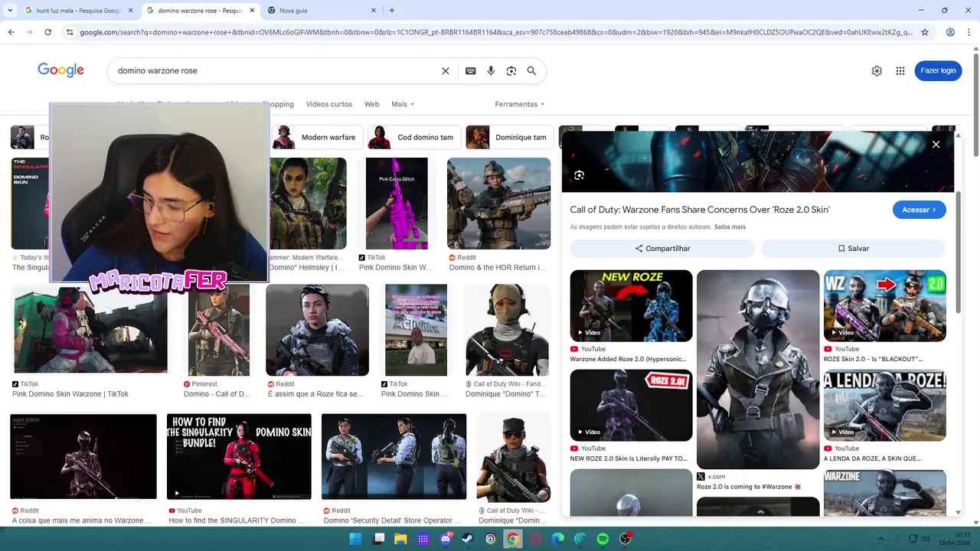Open Google quick settings gear
The width and height of the screenshot is (980, 551).
click(x=877, y=70)
